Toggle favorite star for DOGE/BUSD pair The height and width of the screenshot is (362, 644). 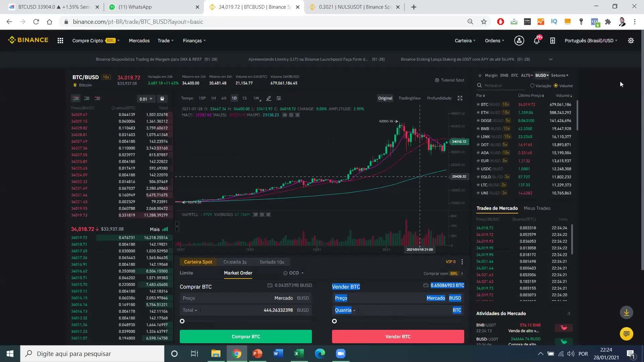(x=478, y=121)
